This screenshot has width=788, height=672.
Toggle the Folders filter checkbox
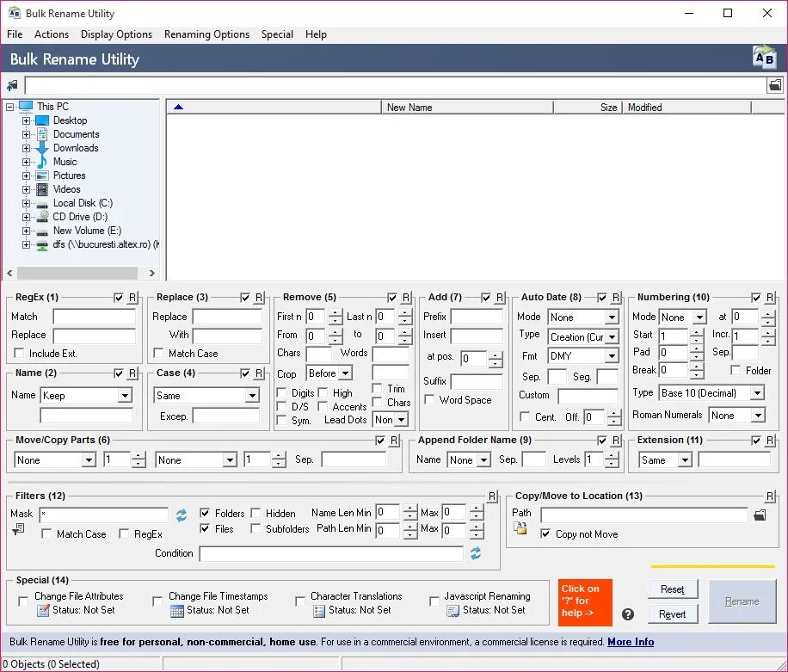205,513
